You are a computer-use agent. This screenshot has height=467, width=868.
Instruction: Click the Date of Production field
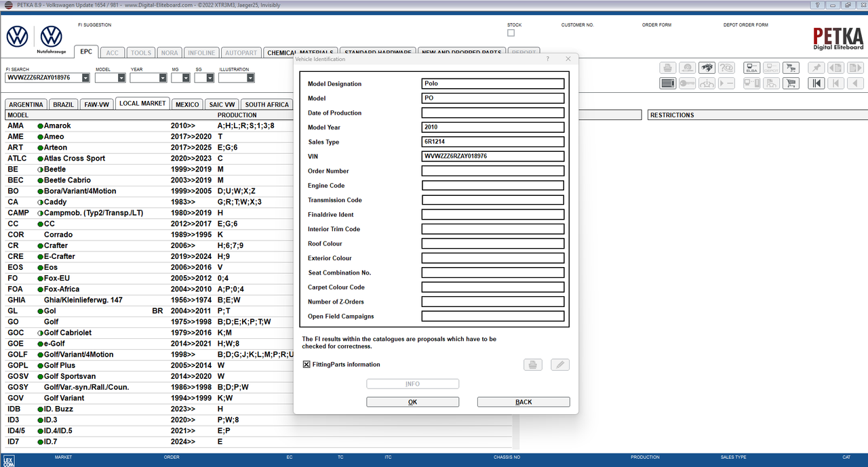[x=493, y=113]
